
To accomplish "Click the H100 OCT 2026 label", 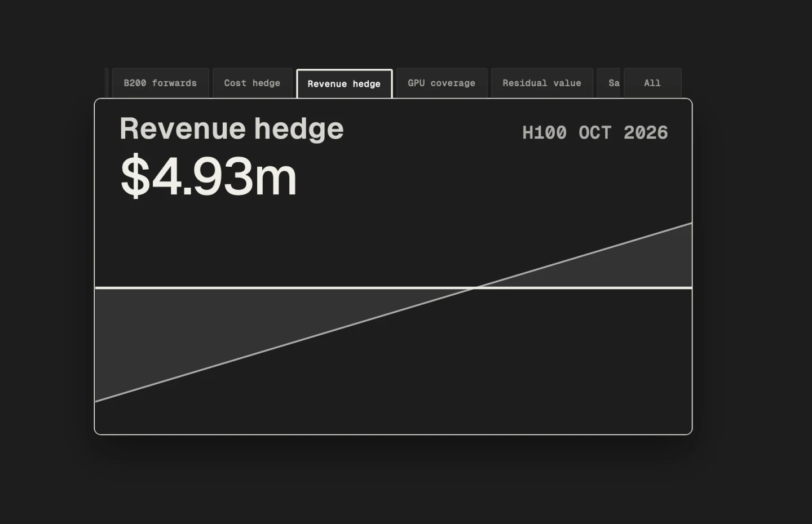I will (595, 133).
